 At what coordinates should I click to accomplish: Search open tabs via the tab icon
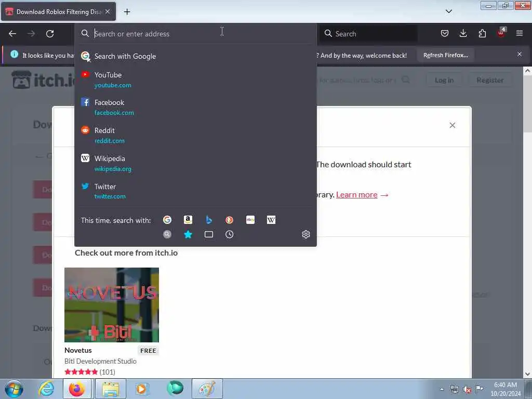point(209,234)
